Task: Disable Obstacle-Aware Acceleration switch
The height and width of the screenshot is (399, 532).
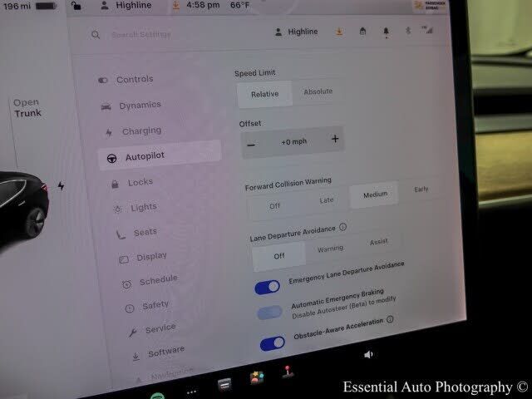Action: click(272, 343)
